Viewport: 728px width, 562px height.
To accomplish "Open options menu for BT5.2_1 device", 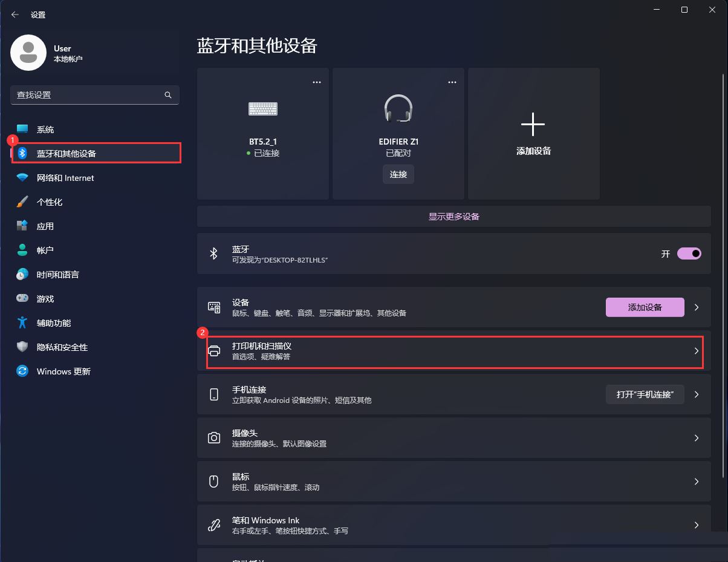I will click(x=316, y=82).
